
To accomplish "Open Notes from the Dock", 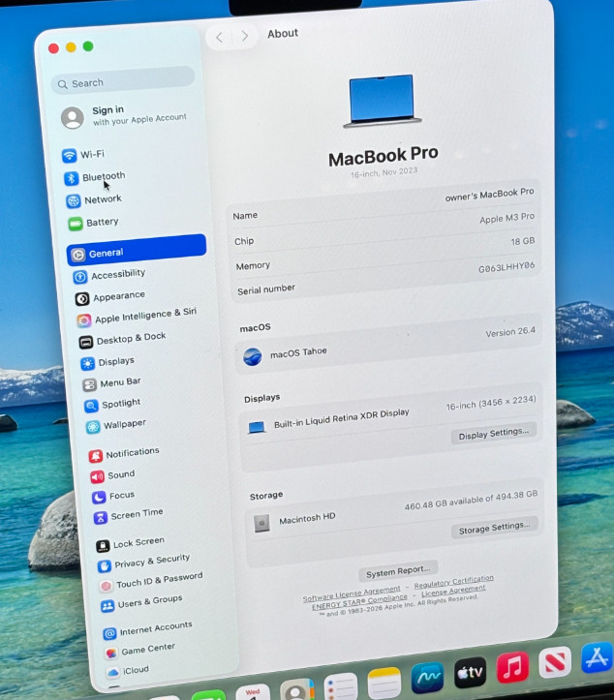I will point(384,683).
